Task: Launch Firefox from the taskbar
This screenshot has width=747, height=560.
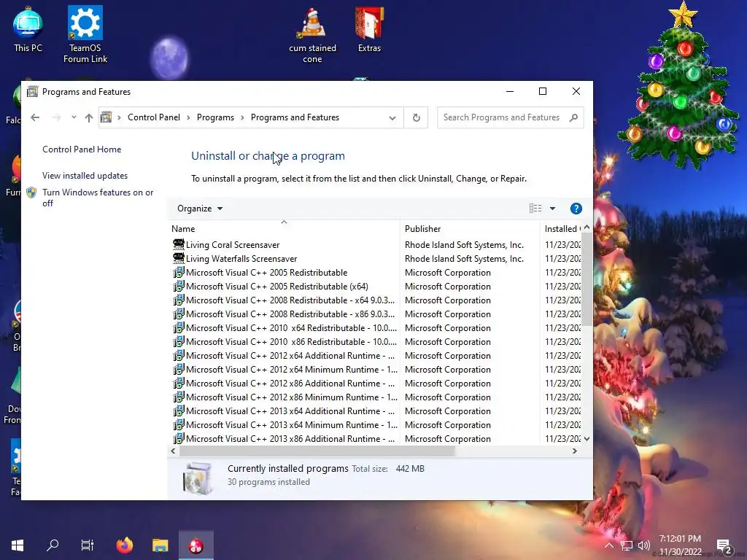Action: (x=125, y=545)
